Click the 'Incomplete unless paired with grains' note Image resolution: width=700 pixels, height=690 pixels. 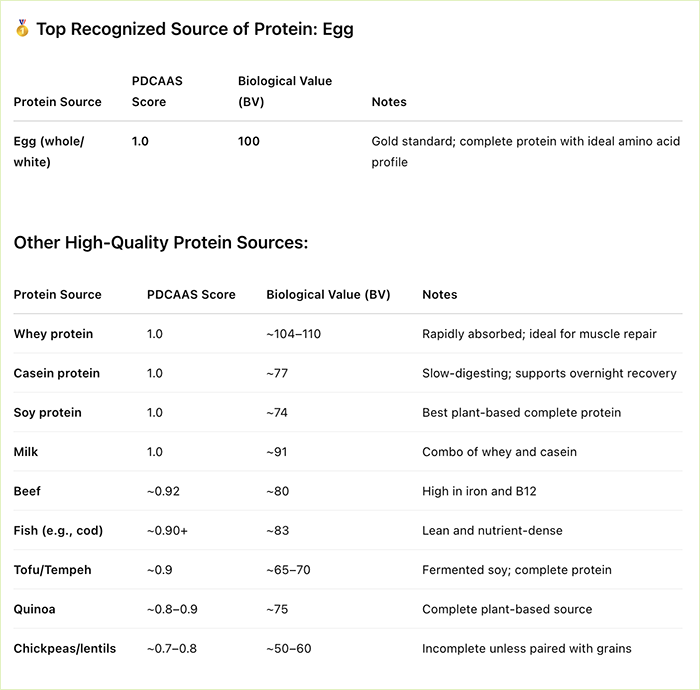[x=526, y=648]
